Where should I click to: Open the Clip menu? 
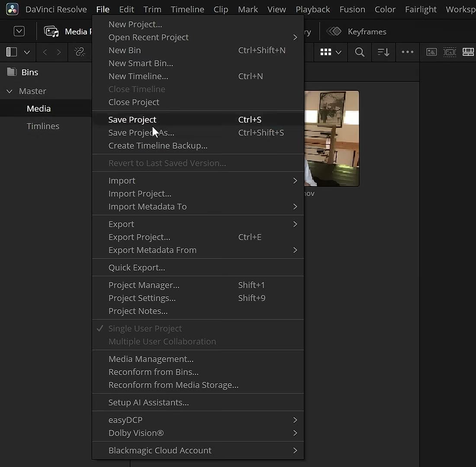(221, 10)
